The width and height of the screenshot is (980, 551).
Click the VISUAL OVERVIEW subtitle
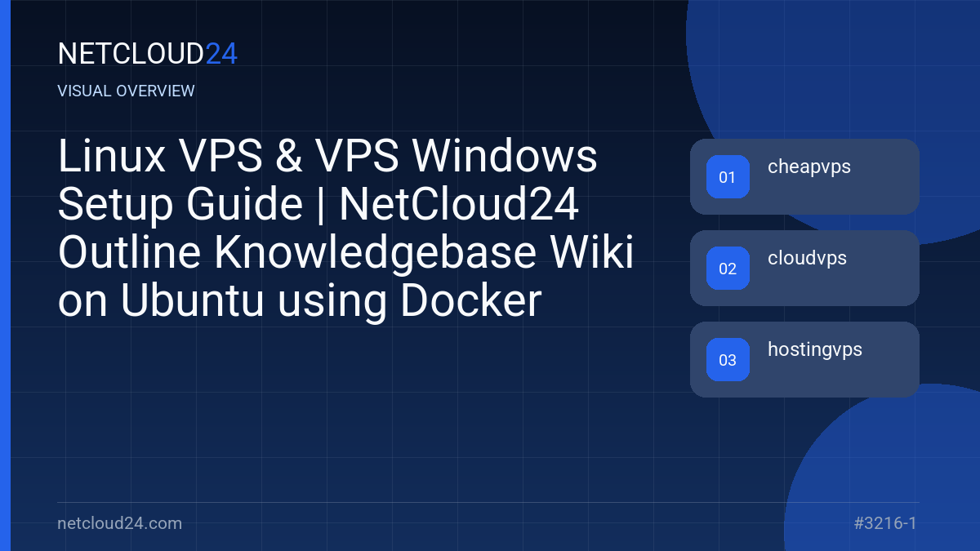point(127,91)
